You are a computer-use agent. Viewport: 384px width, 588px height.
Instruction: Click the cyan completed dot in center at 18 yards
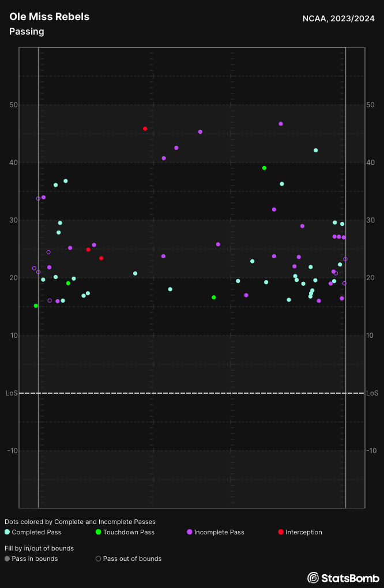click(x=170, y=289)
